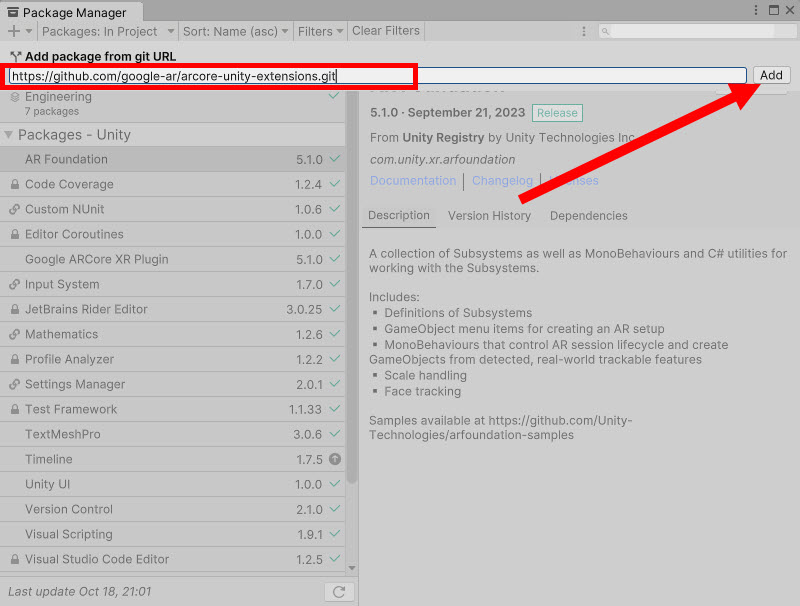Image resolution: width=800 pixels, height=606 pixels.
Task: Click the lock icon beside JetBrains Rider Editor
Action: [15, 309]
